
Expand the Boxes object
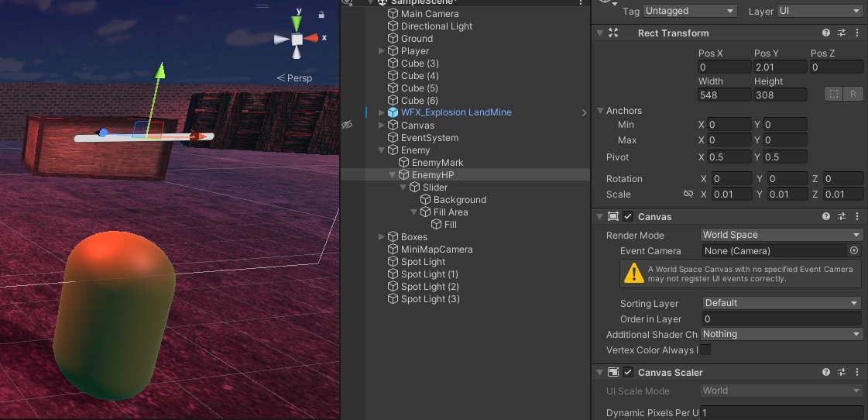[381, 237]
